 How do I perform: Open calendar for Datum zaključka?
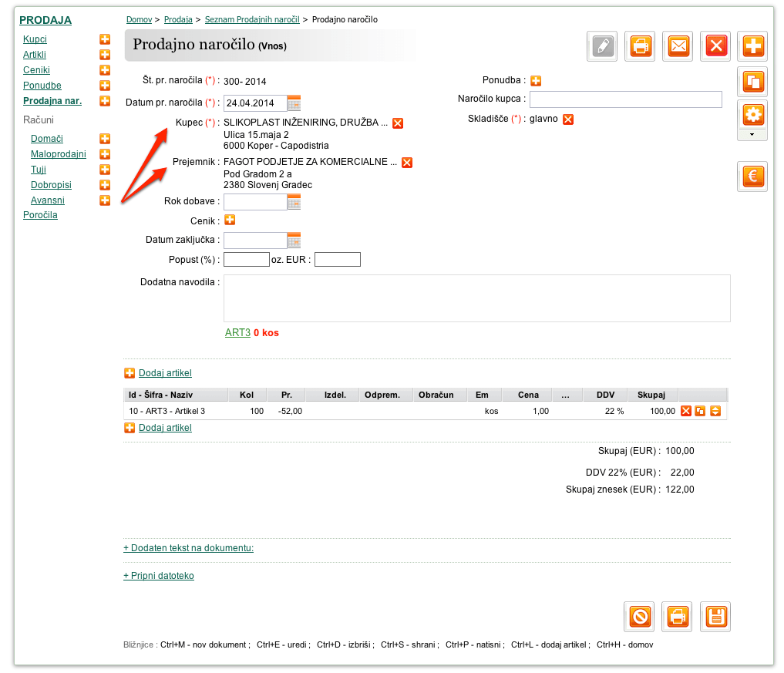(x=294, y=241)
